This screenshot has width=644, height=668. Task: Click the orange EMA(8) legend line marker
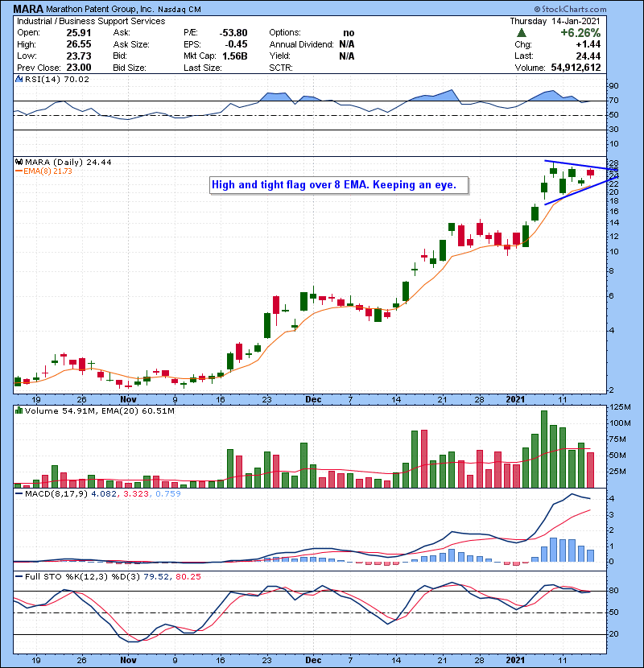coord(19,171)
